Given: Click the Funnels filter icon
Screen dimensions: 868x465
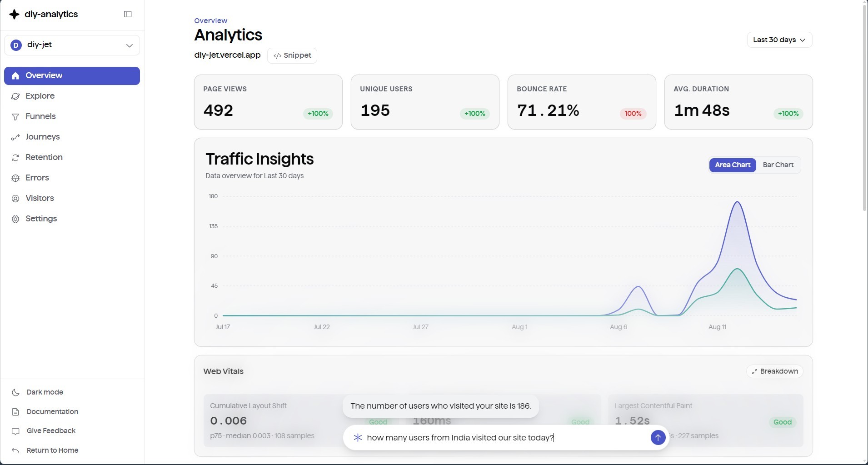Looking at the screenshot, I should tap(15, 117).
